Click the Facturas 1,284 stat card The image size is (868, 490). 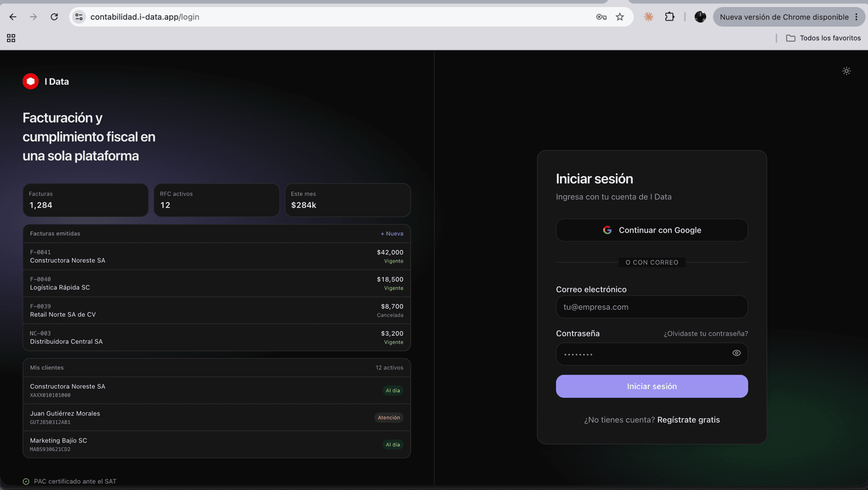[85, 200]
